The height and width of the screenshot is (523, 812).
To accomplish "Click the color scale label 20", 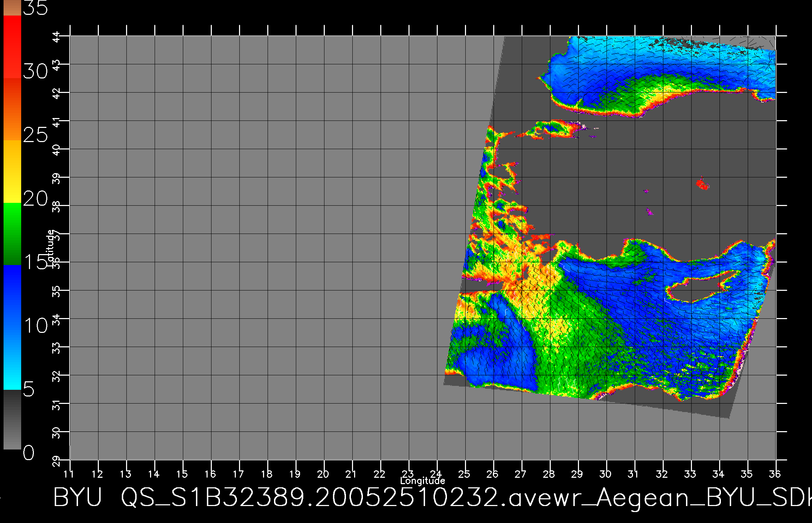I will click(35, 198).
